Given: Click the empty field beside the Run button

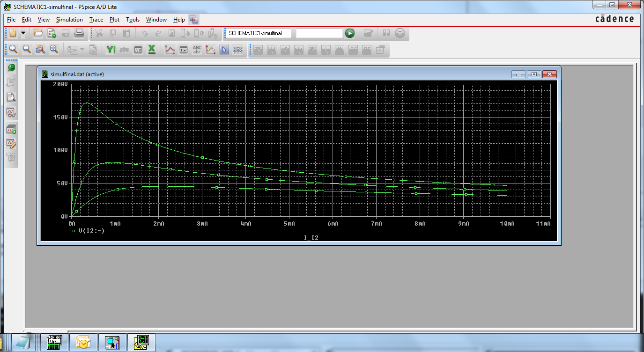Looking at the screenshot, I should click(x=319, y=33).
